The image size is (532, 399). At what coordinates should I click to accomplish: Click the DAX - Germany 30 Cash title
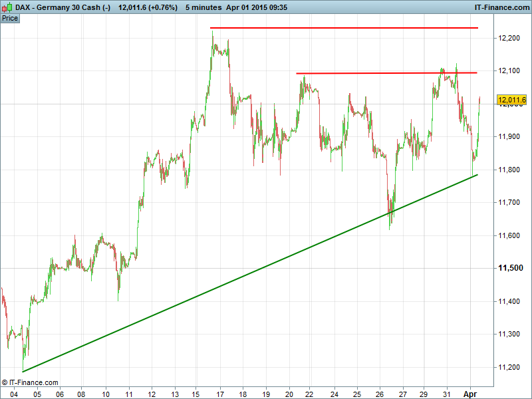[x=57, y=7]
